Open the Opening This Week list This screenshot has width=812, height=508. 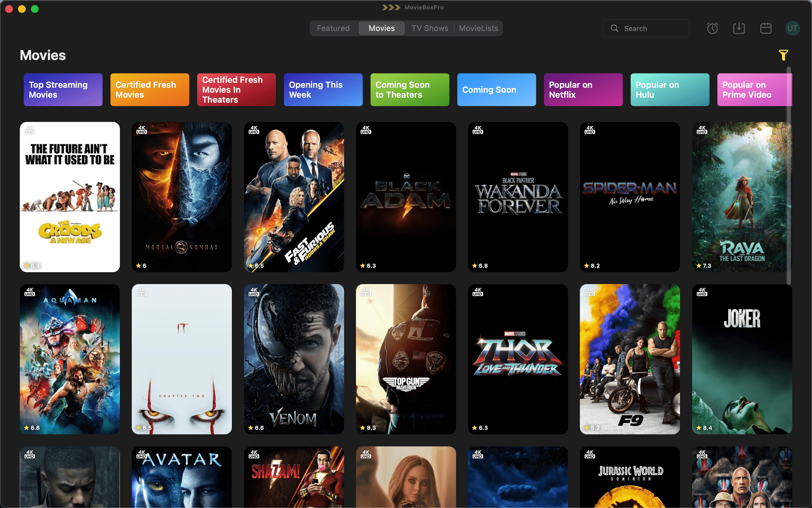point(323,89)
